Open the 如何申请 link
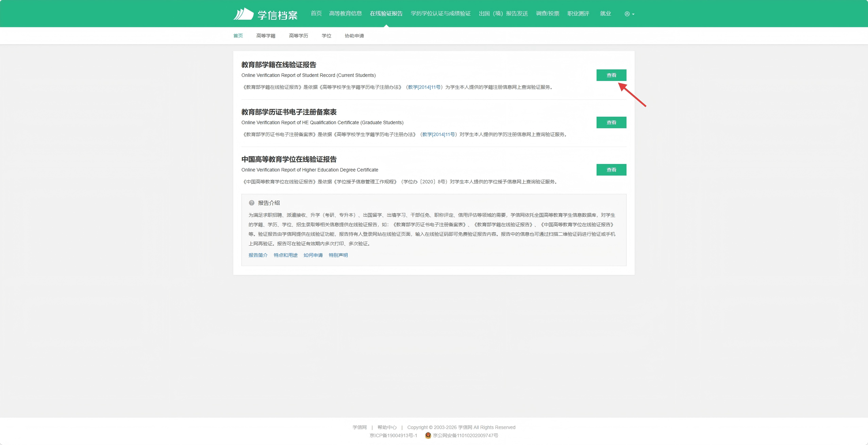Image resolution: width=868 pixels, height=445 pixels. (313, 255)
